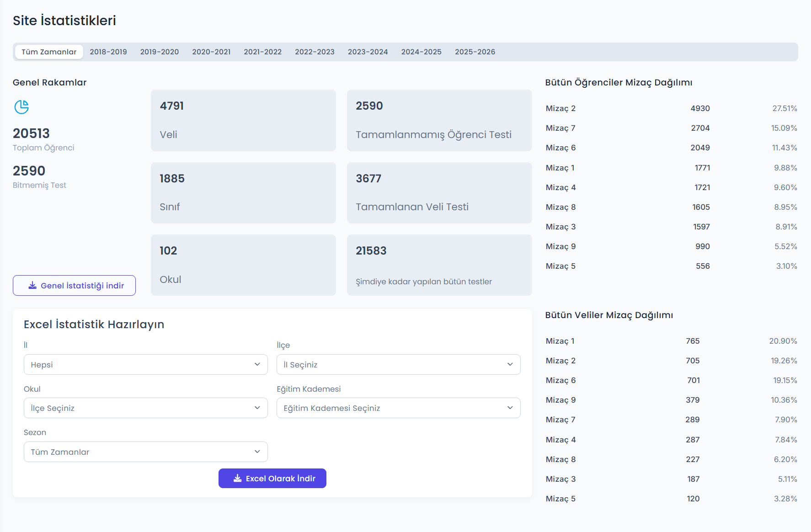
Task: Click the Sınıf card showing 1885
Action: pyautogui.click(x=243, y=193)
